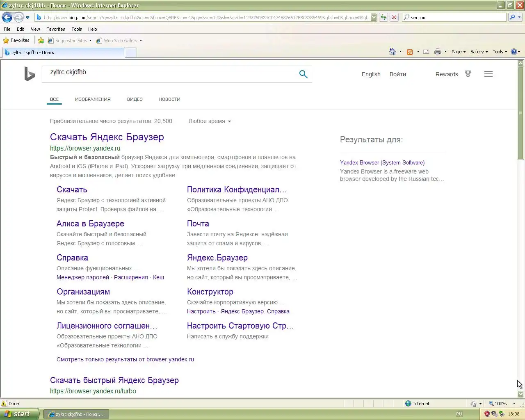Open the File menu
The width and height of the screenshot is (525, 420).
[7, 29]
